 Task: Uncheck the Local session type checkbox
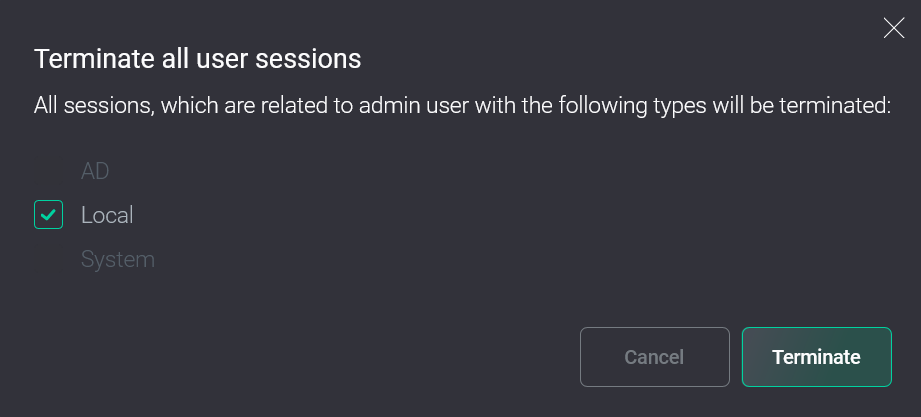click(48, 215)
